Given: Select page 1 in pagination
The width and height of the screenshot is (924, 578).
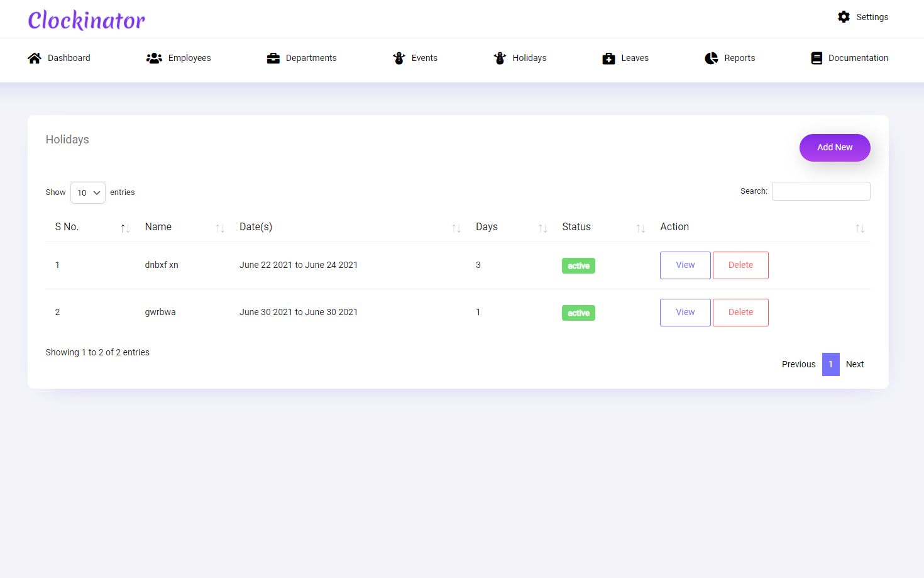Looking at the screenshot, I should pos(830,364).
